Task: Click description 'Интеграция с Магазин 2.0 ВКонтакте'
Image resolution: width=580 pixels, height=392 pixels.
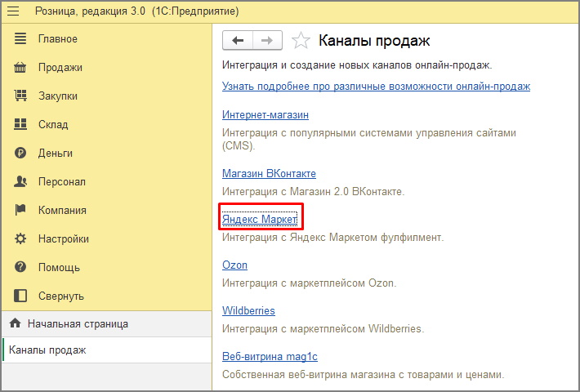Action: [x=314, y=192]
